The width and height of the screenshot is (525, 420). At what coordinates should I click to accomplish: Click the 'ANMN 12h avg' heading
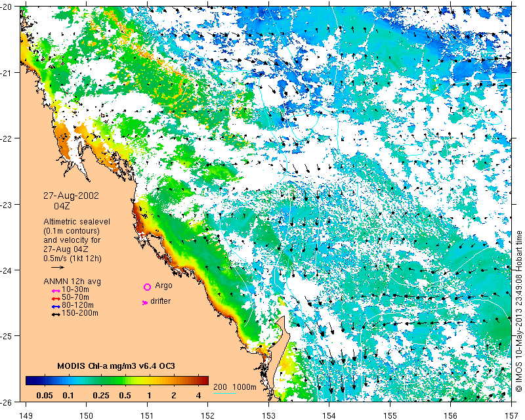(72, 282)
